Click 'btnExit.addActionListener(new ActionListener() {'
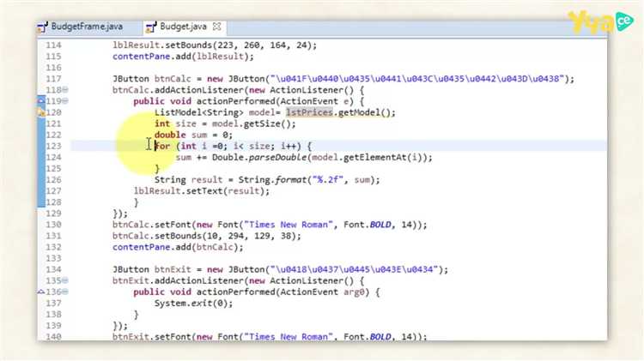 point(238,281)
